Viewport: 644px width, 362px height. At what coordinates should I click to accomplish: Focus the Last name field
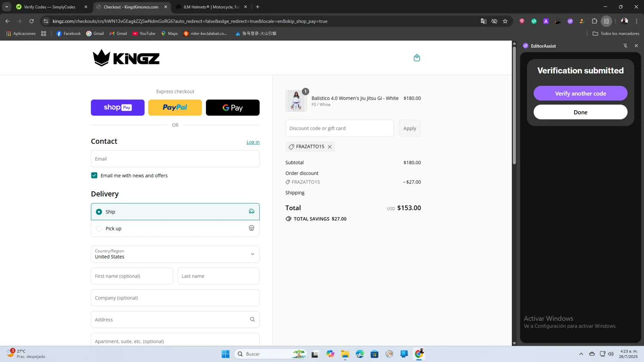pyautogui.click(x=219, y=276)
